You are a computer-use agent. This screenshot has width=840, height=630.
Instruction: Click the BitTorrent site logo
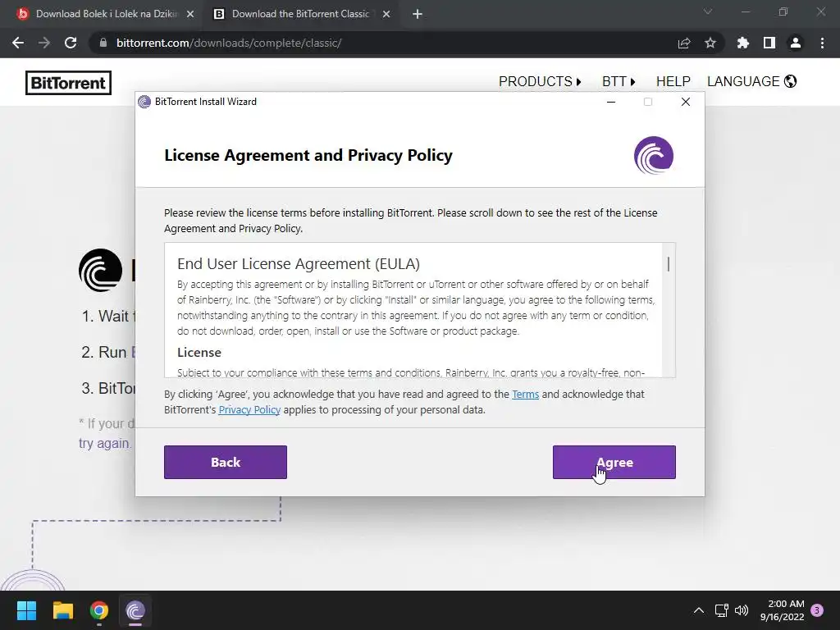tap(69, 83)
